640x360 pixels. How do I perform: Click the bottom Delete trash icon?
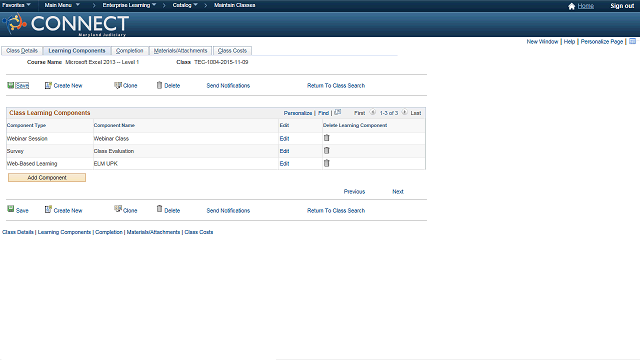click(160, 209)
